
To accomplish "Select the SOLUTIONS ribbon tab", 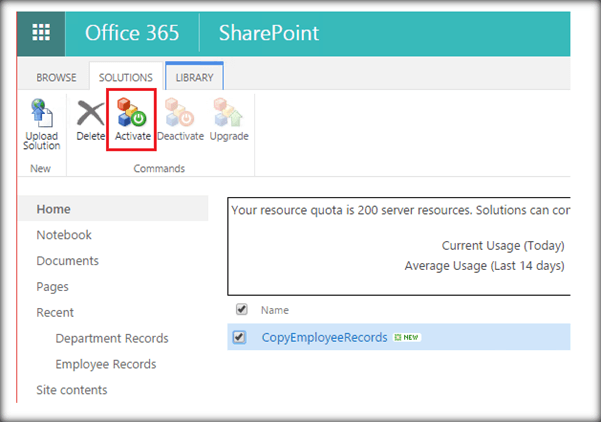I will pyautogui.click(x=125, y=77).
